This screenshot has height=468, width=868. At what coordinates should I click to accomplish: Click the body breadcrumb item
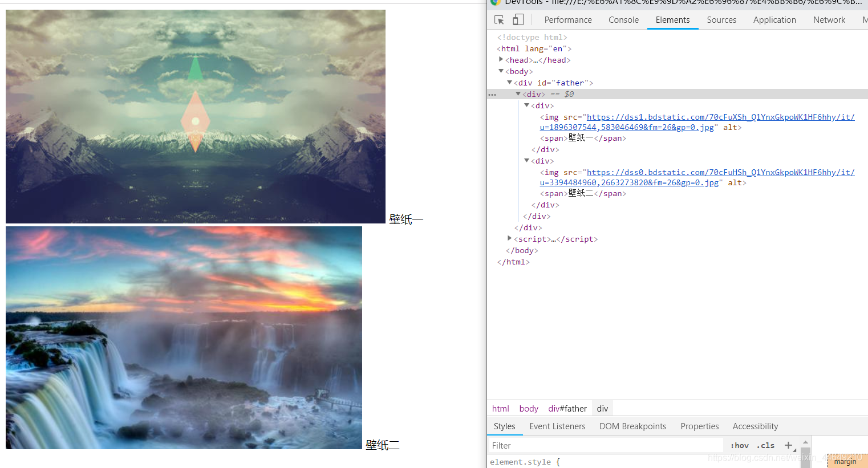coord(529,409)
